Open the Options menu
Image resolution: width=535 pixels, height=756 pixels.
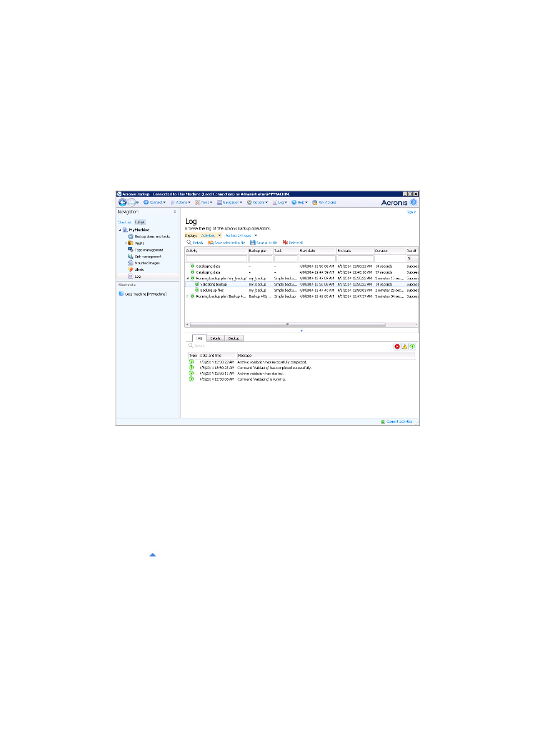(258, 203)
